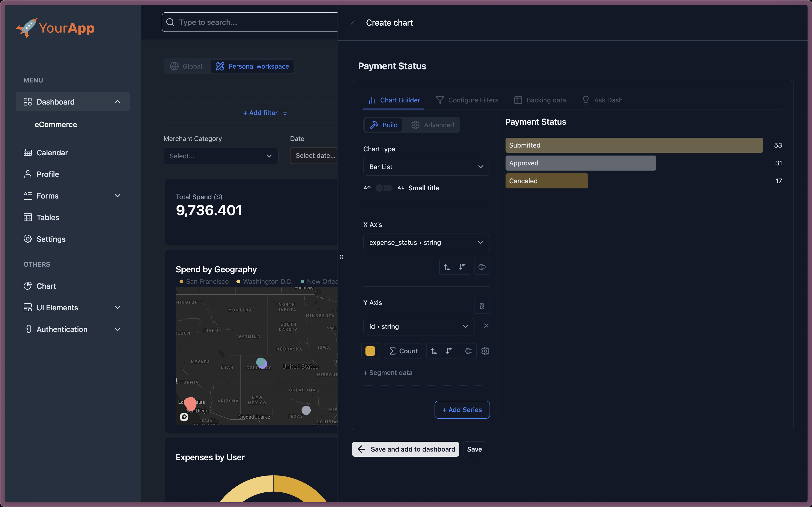Image resolution: width=812 pixels, height=507 pixels.
Task: Open the yellow series color swatch
Action: coord(370,351)
